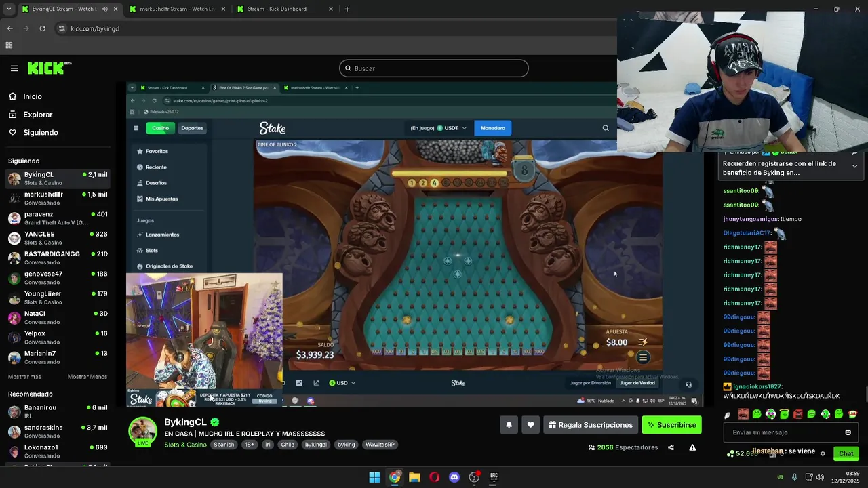Image resolution: width=868 pixels, height=488 pixels.
Task: Open NataCl channel from sidebar
Action: (x=58, y=317)
